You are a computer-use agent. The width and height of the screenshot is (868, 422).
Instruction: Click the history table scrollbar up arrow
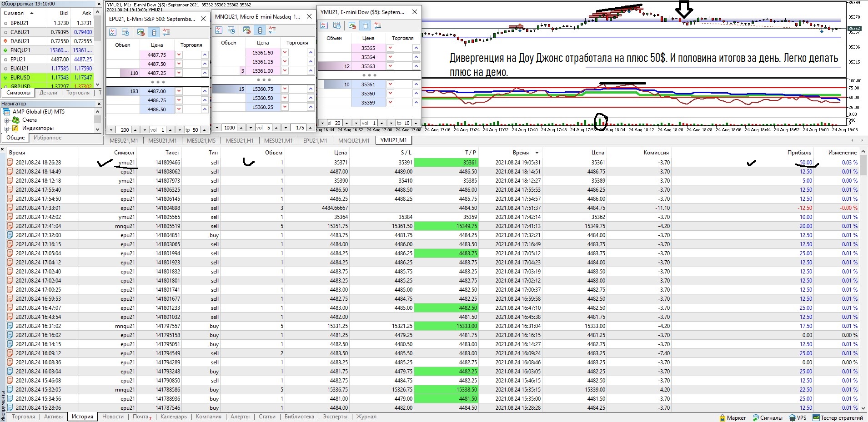point(863,152)
